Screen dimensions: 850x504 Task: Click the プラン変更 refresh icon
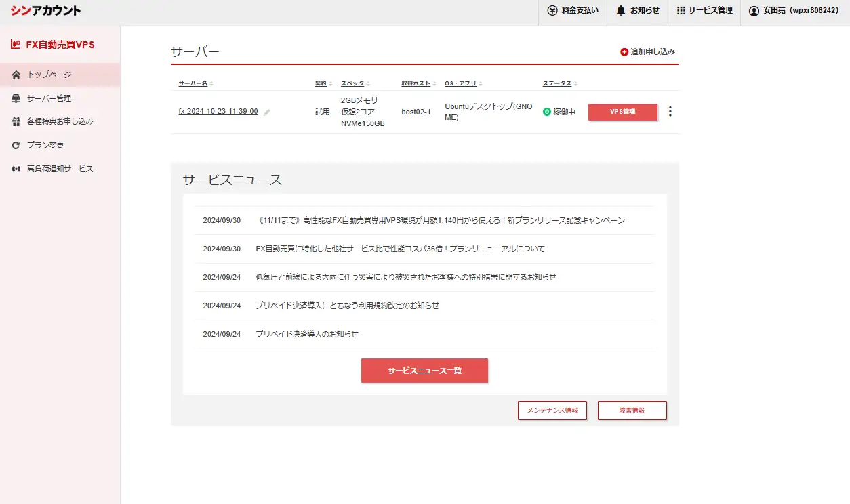point(16,145)
